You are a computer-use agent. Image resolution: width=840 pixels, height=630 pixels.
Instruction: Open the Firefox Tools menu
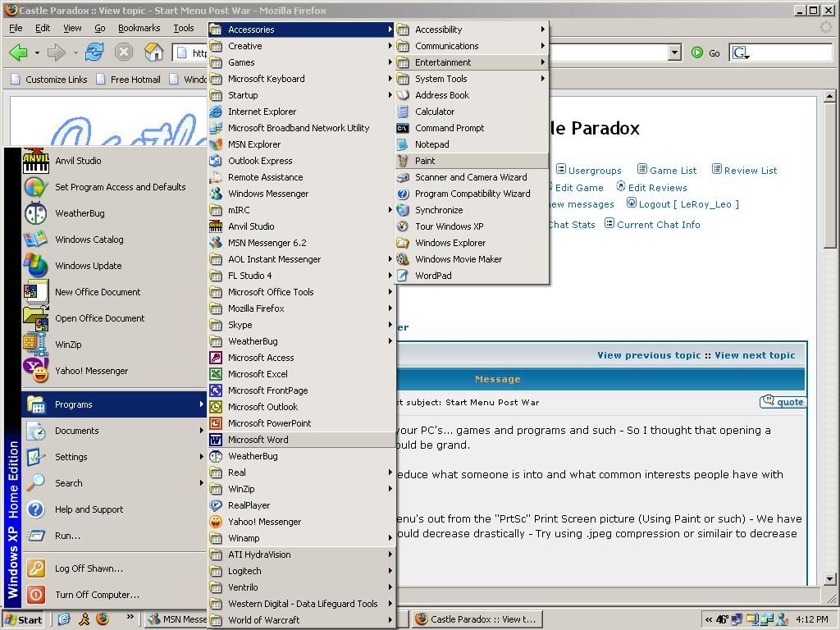[x=184, y=28]
